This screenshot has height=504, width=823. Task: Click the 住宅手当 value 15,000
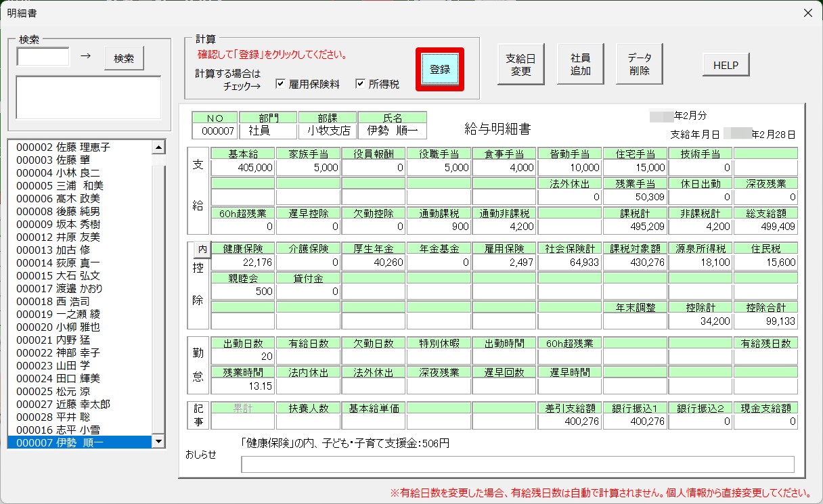635,168
